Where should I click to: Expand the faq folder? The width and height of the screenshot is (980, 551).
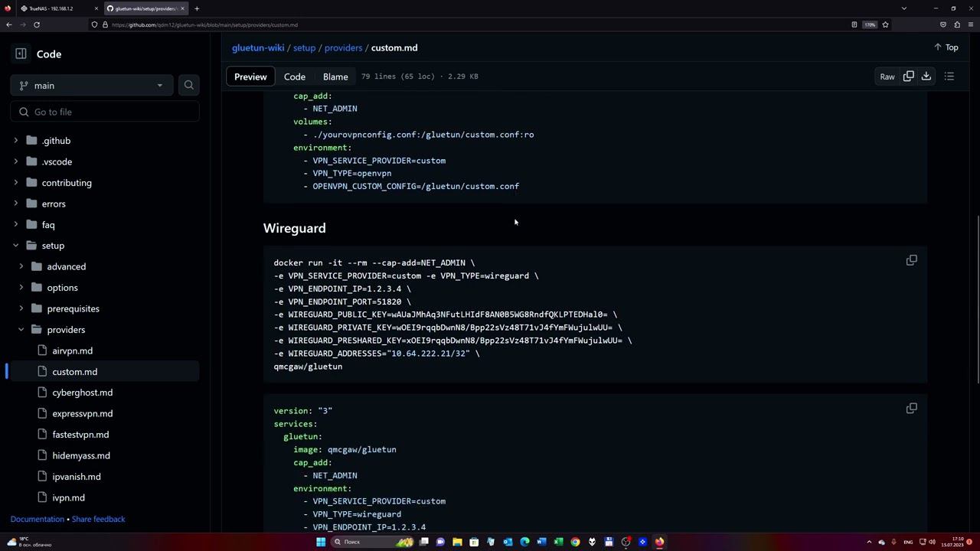(x=15, y=224)
